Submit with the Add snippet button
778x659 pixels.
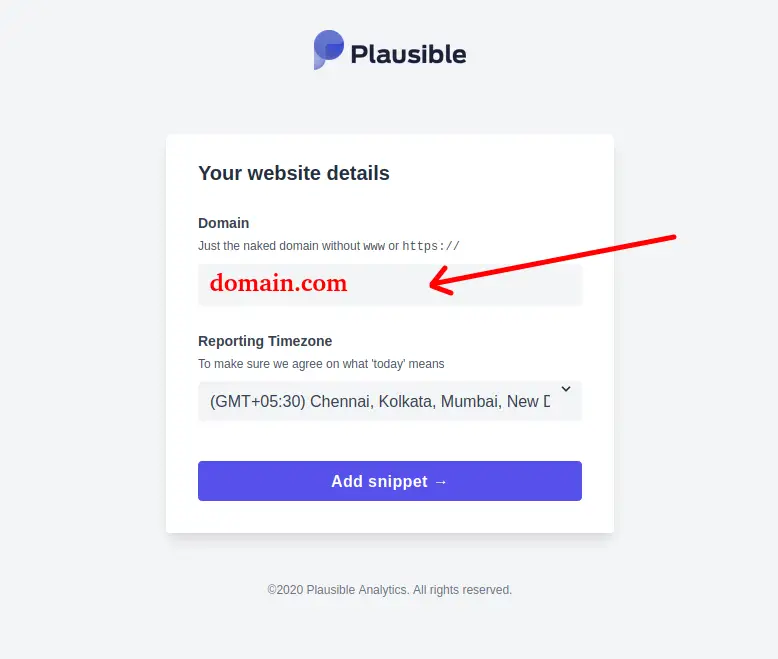point(389,481)
